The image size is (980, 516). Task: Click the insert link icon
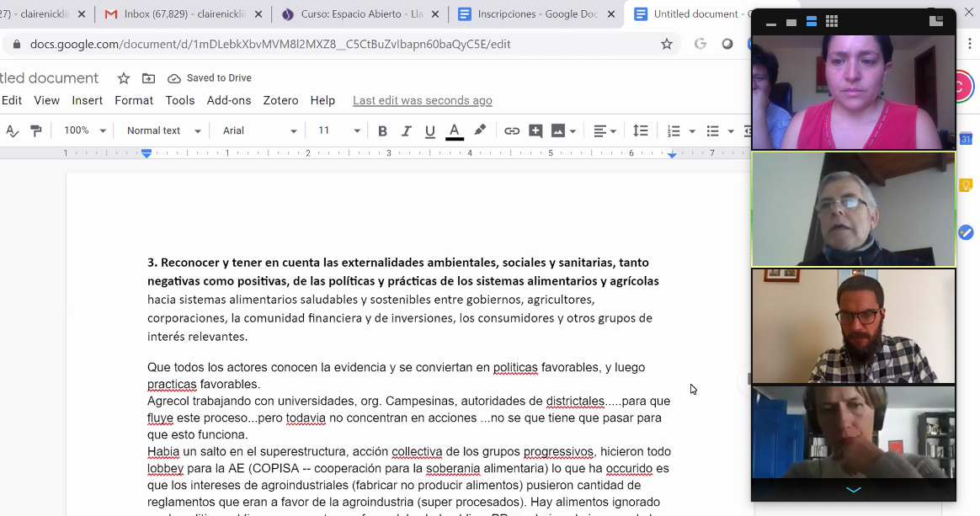pos(511,130)
